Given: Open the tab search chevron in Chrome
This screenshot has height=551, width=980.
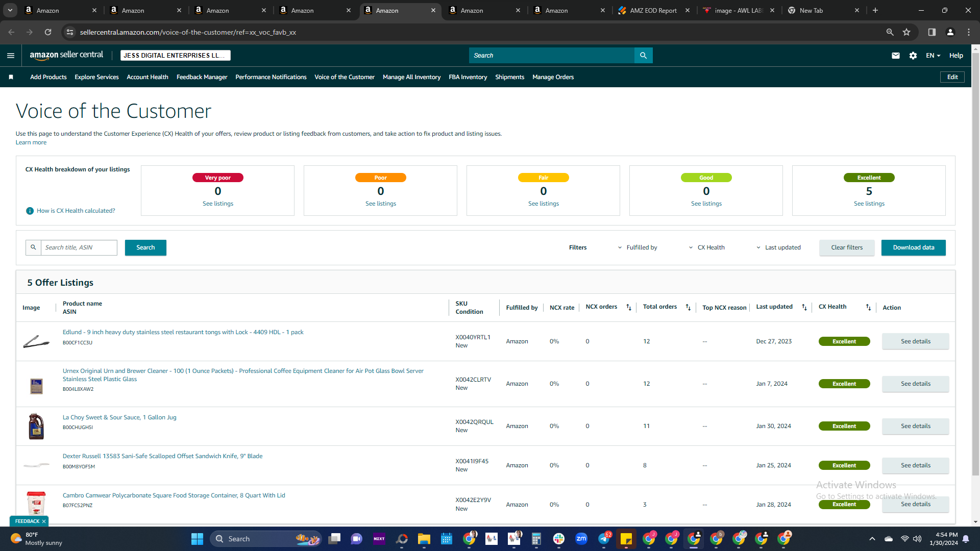Looking at the screenshot, I should (10, 10).
